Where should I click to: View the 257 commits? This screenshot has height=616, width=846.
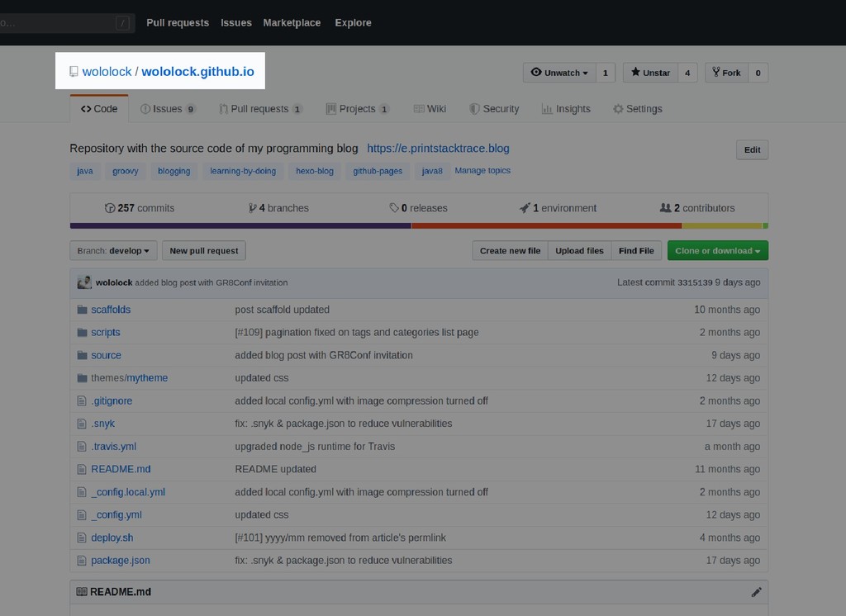pos(140,208)
